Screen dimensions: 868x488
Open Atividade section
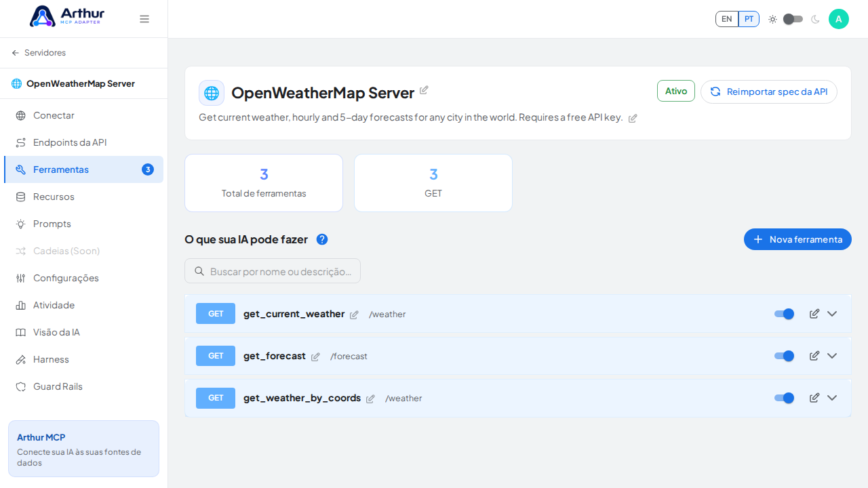(x=83, y=305)
